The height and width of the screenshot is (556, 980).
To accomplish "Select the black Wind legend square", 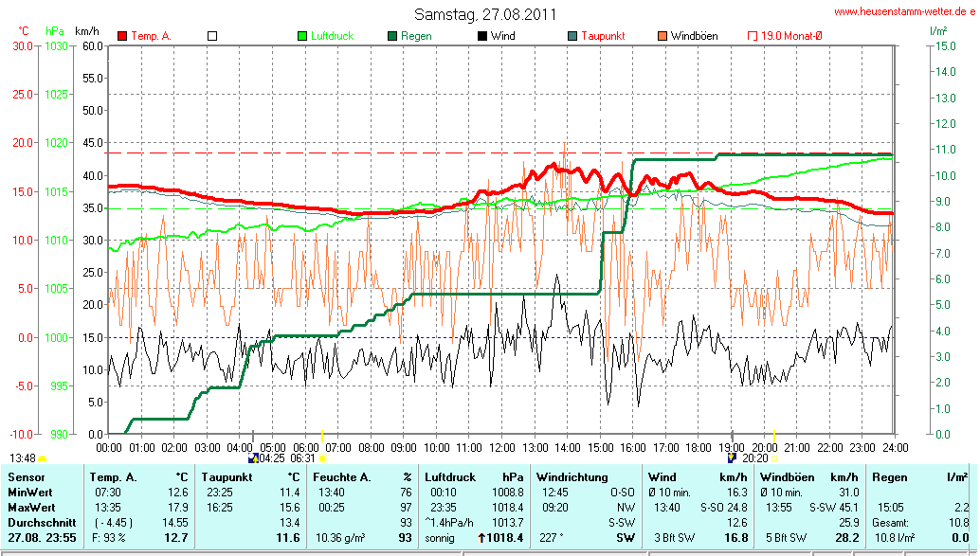I will point(482,36).
